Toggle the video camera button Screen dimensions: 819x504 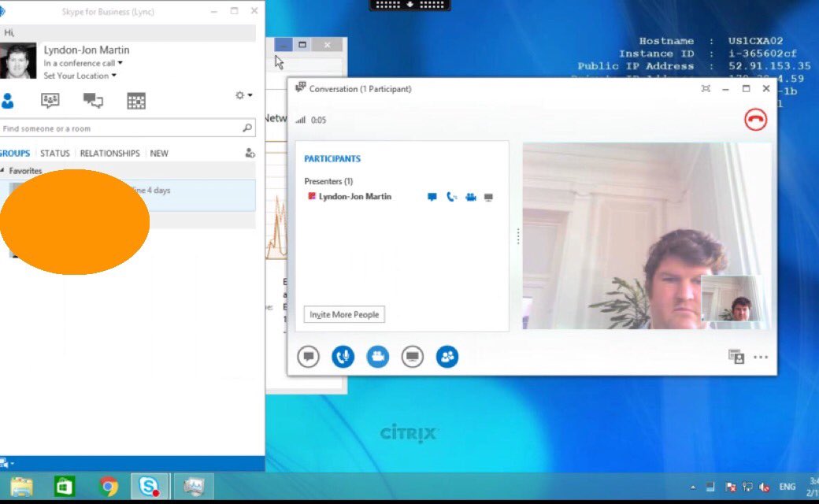(378, 357)
